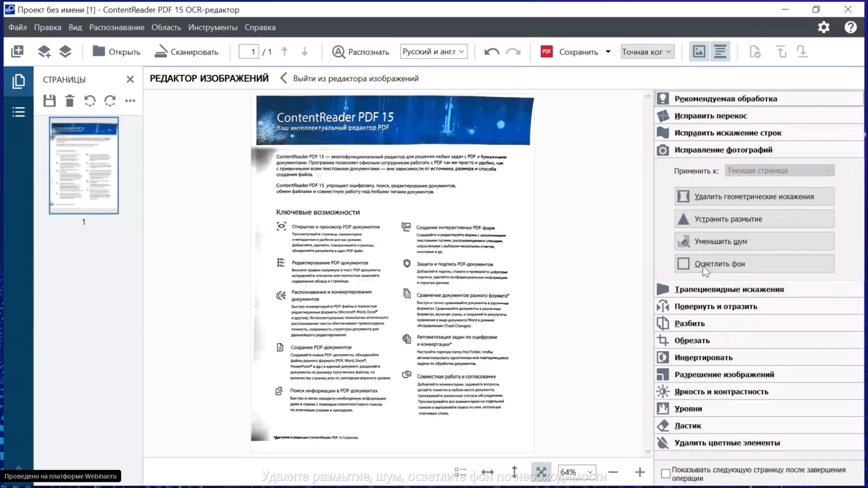
Task: Open the Область menu
Action: [166, 27]
